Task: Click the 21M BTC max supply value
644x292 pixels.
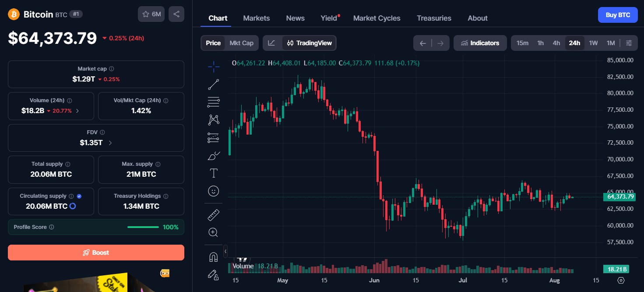Action: point(141,174)
